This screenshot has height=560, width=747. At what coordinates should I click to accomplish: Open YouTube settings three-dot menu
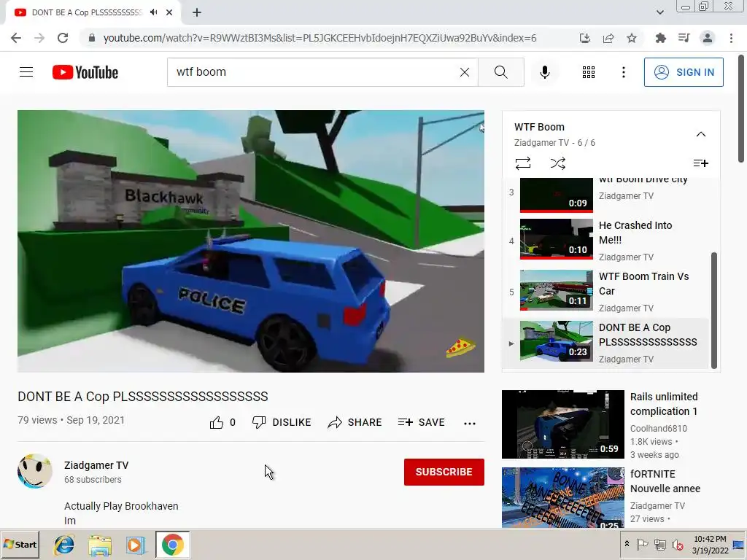point(624,72)
